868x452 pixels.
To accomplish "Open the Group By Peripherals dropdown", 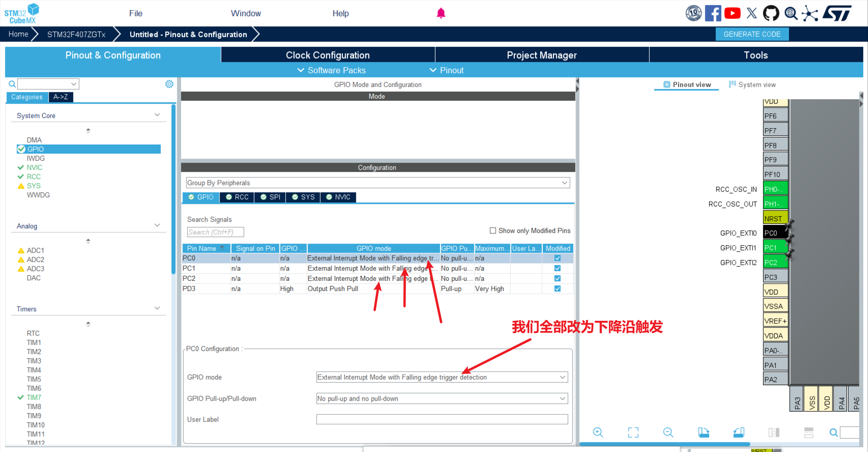I will 378,183.
